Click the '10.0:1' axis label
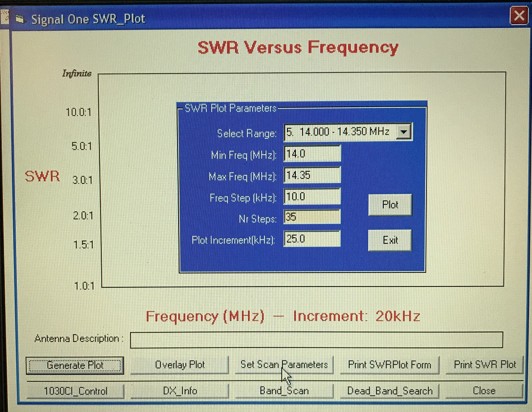Image resolution: width=532 pixels, height=412 pixels. (78, 112)
